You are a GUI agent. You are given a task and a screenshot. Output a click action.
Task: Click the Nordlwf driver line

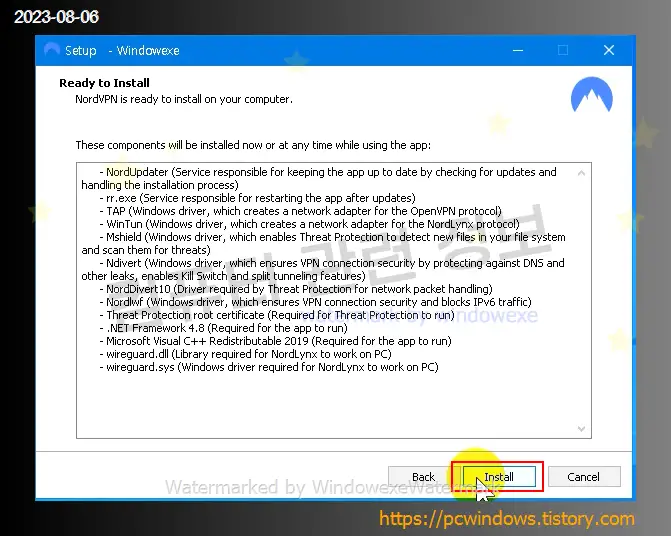pos(315,302)
